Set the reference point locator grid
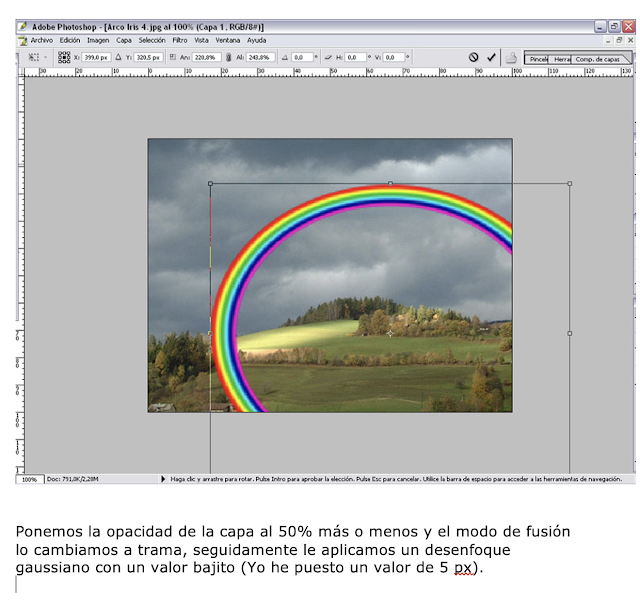The image size is (640, 605). click(64, 58)
